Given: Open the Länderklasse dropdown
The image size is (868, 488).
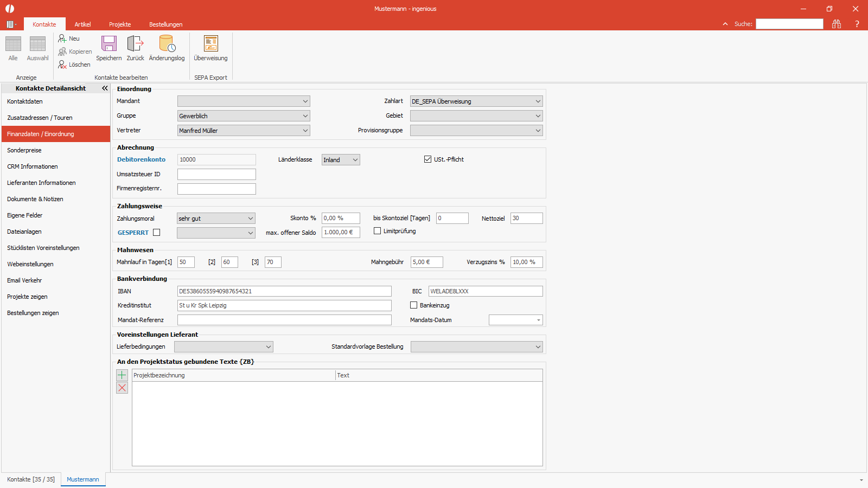Looking at the screenshot, I should 341,159.
